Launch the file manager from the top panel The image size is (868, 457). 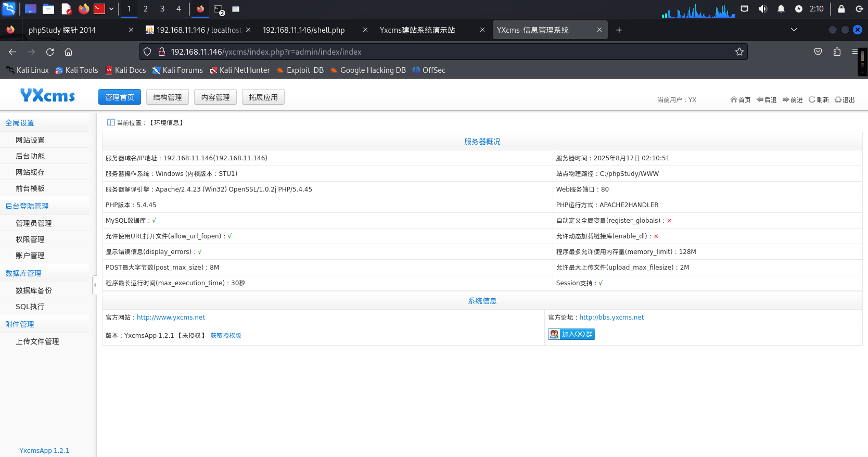coord(48,9)
